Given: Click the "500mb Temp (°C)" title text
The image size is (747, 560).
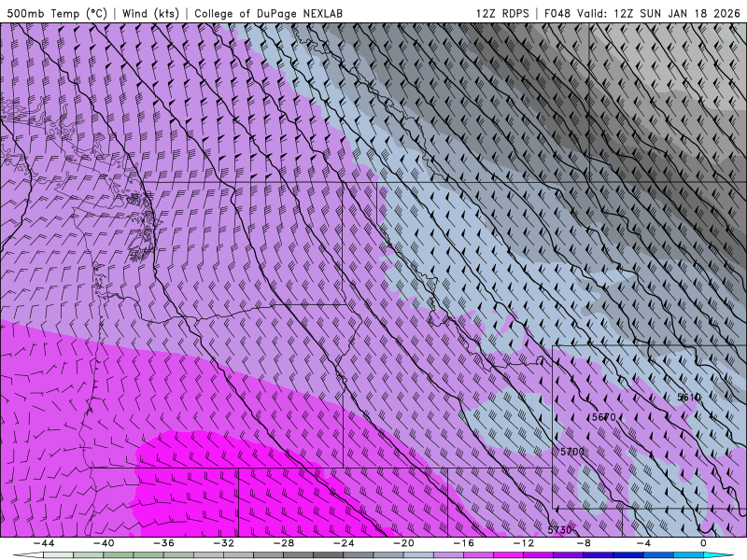Looking at the screenshot, I should click(57, 13).
